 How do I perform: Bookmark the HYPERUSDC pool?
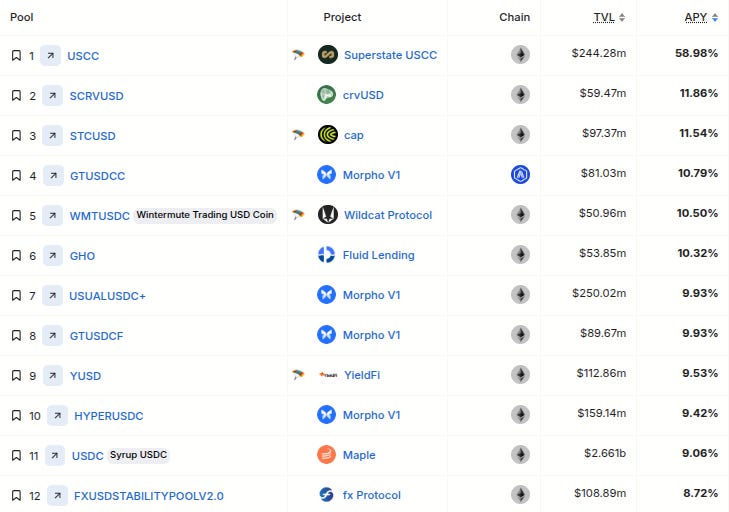pyautogui.click(x=16, y=416)
